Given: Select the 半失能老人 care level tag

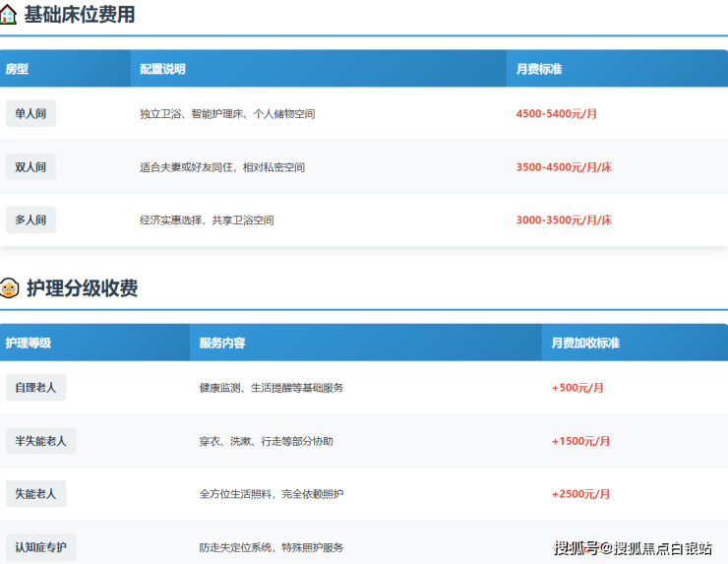Looking at the screenshot, I should pos(40,441).
